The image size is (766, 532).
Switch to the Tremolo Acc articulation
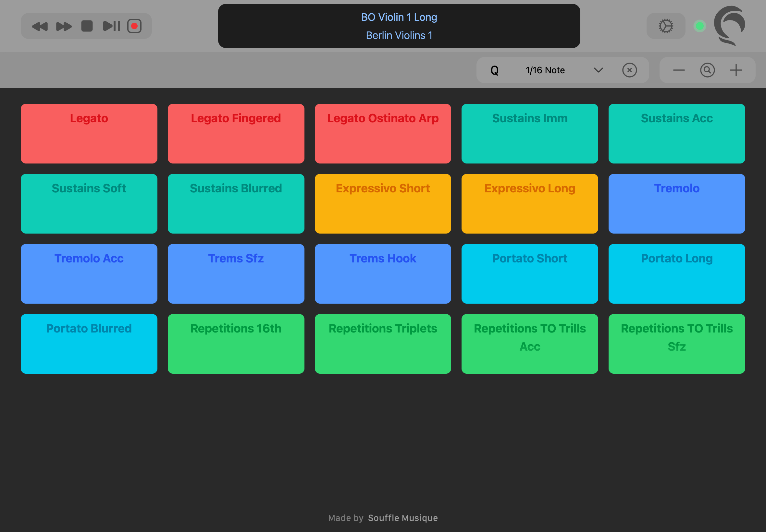[x=89, y=274]
